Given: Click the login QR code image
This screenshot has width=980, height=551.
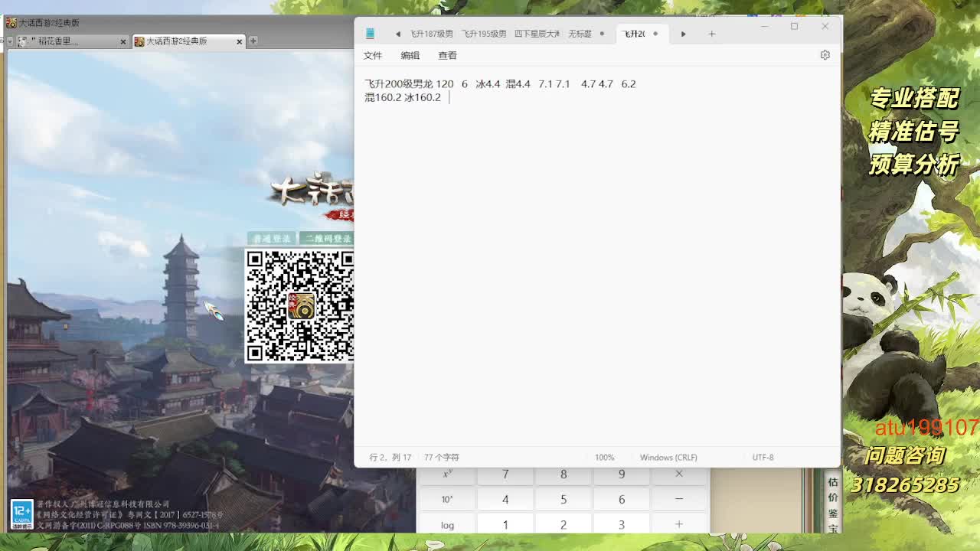Looking at the screenshot, I should (x=299, y=305).
